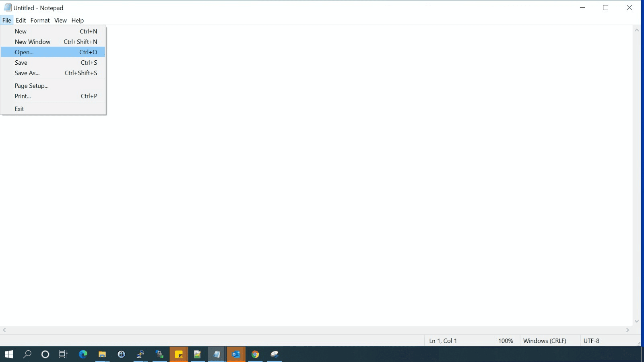Screen dimensions: 644x362
Task: Click the 100% zoom level indicator
Action: (x=506, y=340)
